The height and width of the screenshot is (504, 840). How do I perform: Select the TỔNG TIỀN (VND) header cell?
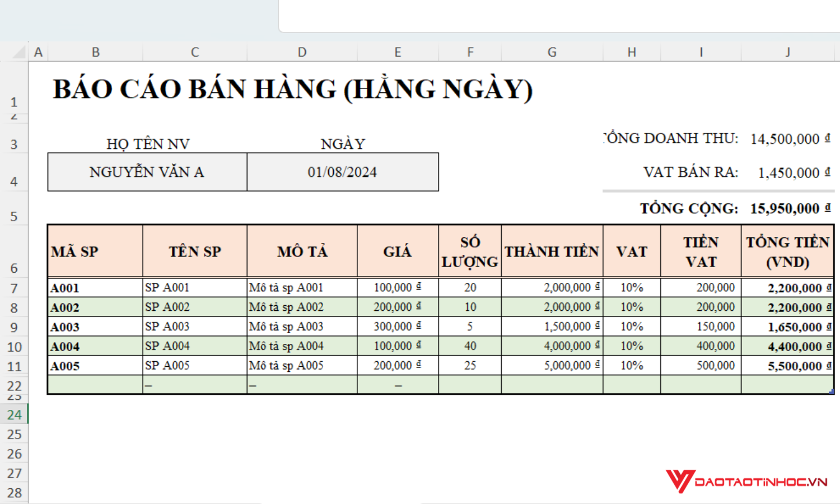coord(787,251)
